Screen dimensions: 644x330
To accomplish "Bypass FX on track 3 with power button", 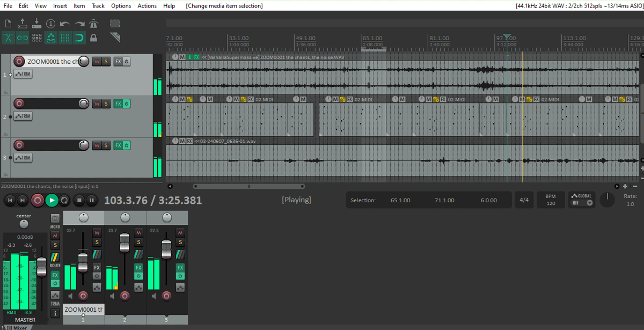I will coord(127,145).
